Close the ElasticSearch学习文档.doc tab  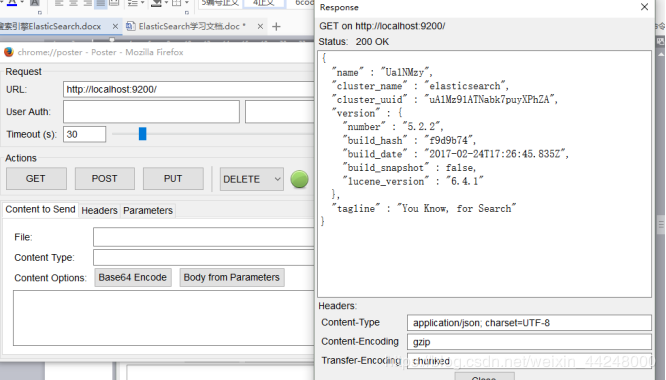(x=260, y=26)
